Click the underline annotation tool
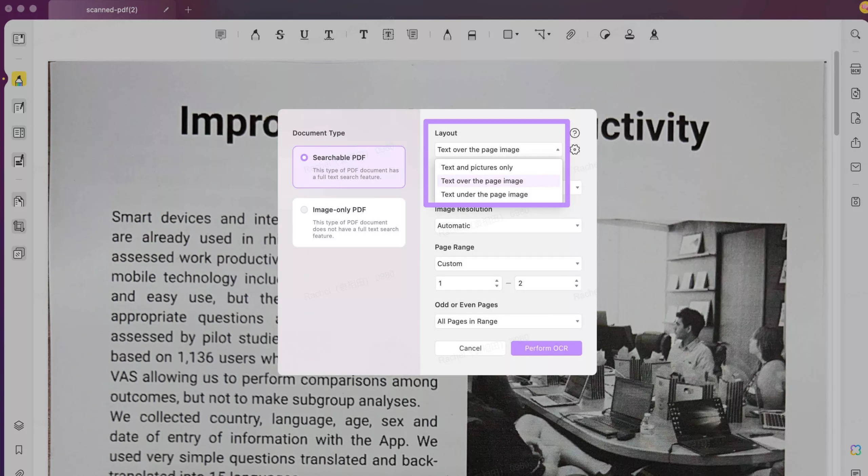 pyautogui.click(x=304, y=35)
